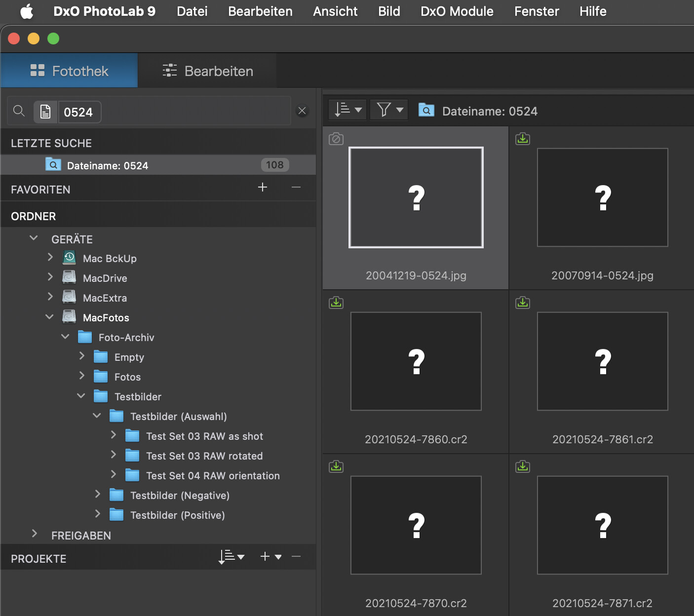
Task: Clear the 0524 search field
Action: pos(302,111)
